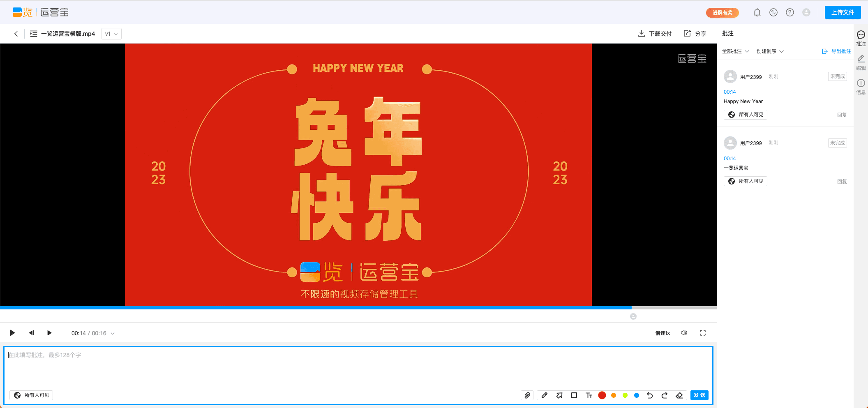The width and height of the screenshot is (868, 408).
Task: Attach a file using the paperclip icon
Action: pos(527,395)
